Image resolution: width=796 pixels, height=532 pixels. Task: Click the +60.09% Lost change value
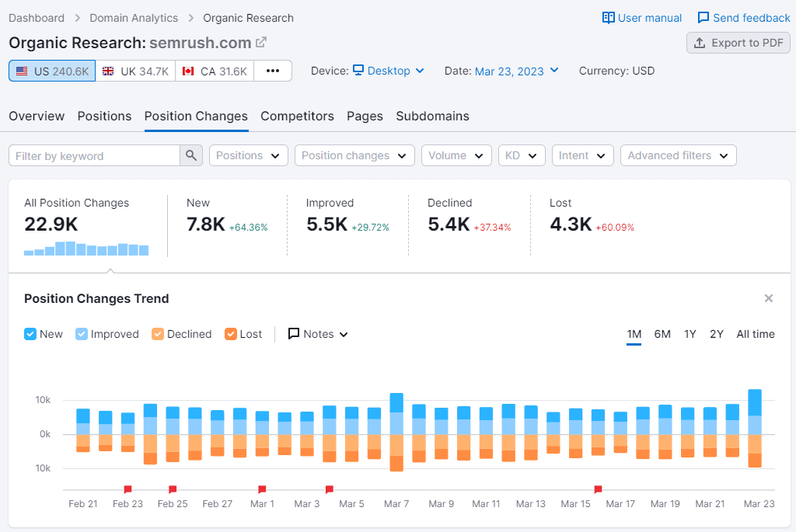coord(615,228)
